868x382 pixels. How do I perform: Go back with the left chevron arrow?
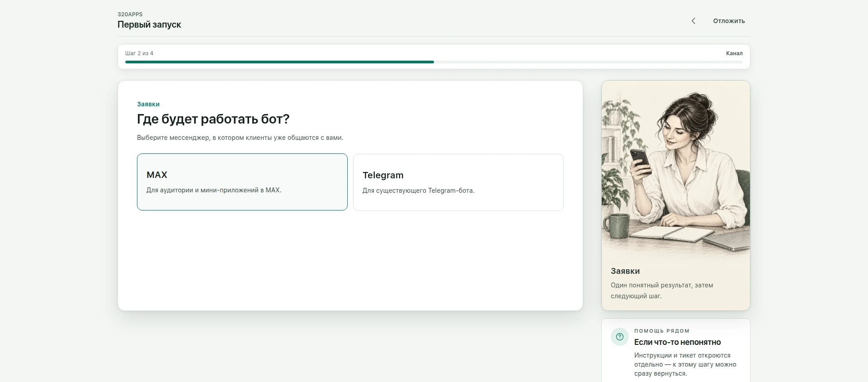693,21
